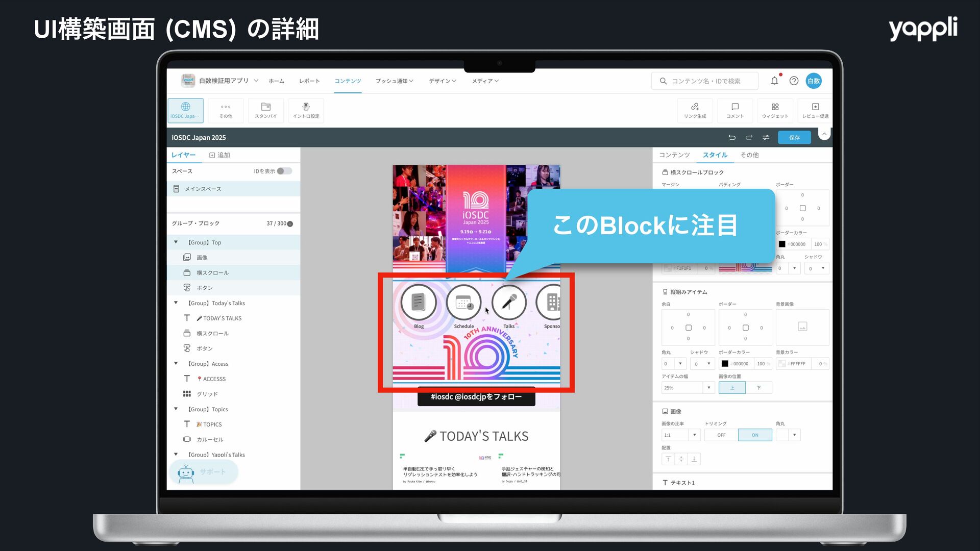980x551 pixels.
Task: Click the 背景カラー FFFFFF swatch
Action: 782,364
